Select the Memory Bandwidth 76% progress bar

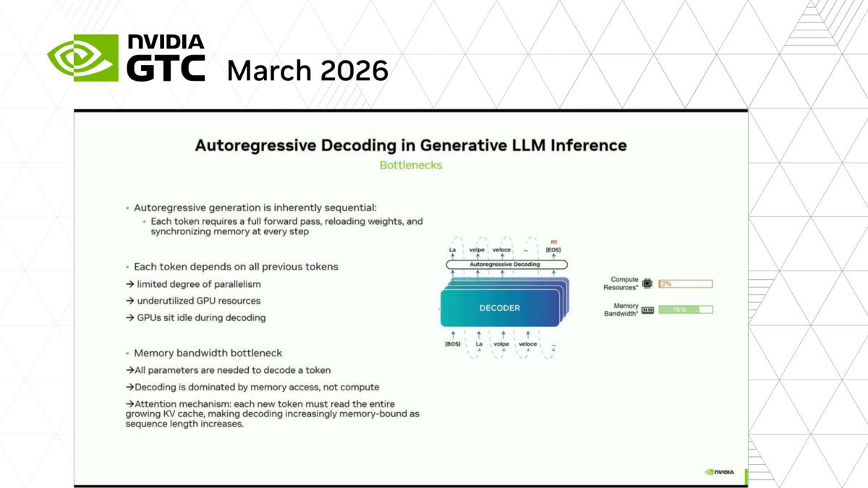685,309
